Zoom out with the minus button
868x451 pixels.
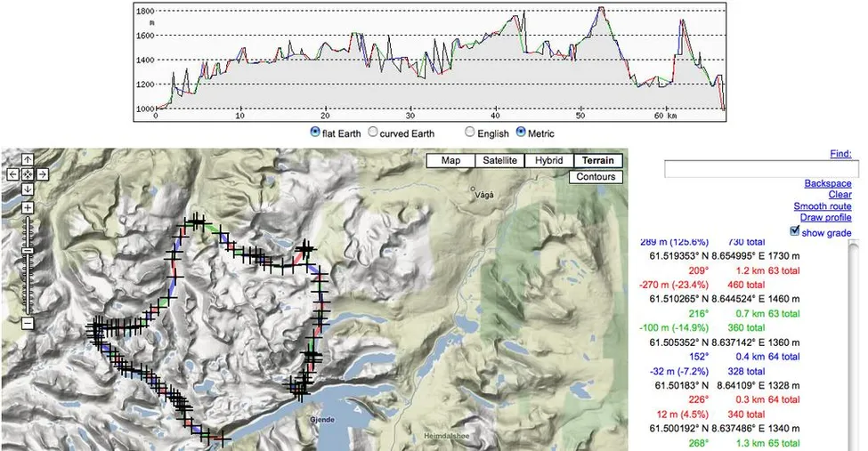tap(28, 323)
